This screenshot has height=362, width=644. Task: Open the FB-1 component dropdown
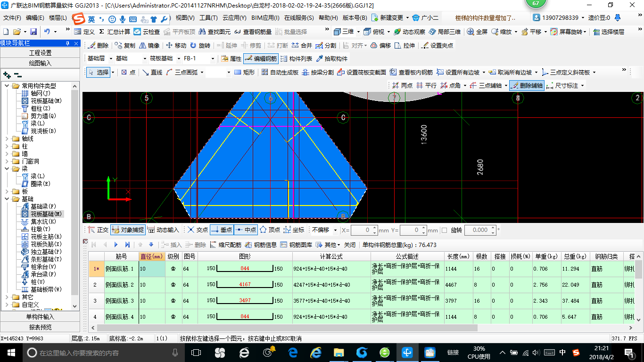(x=213, y=59)
